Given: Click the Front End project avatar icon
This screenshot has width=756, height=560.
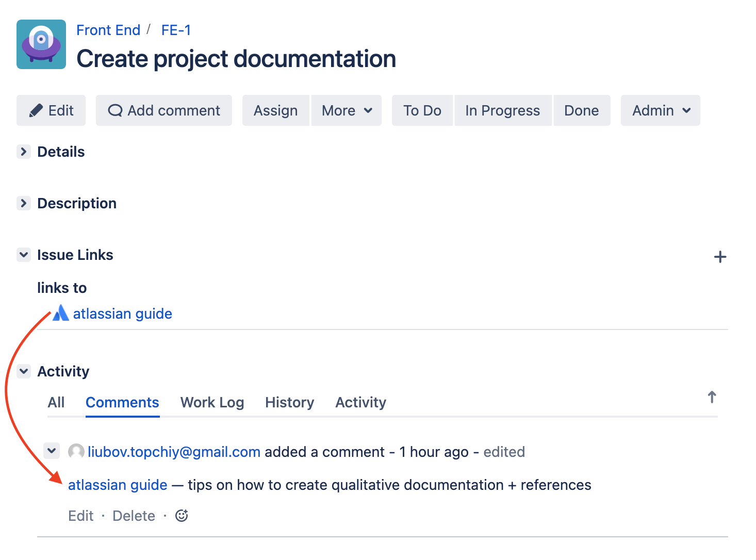Looking at the screenshot, I should coord(41,44).
